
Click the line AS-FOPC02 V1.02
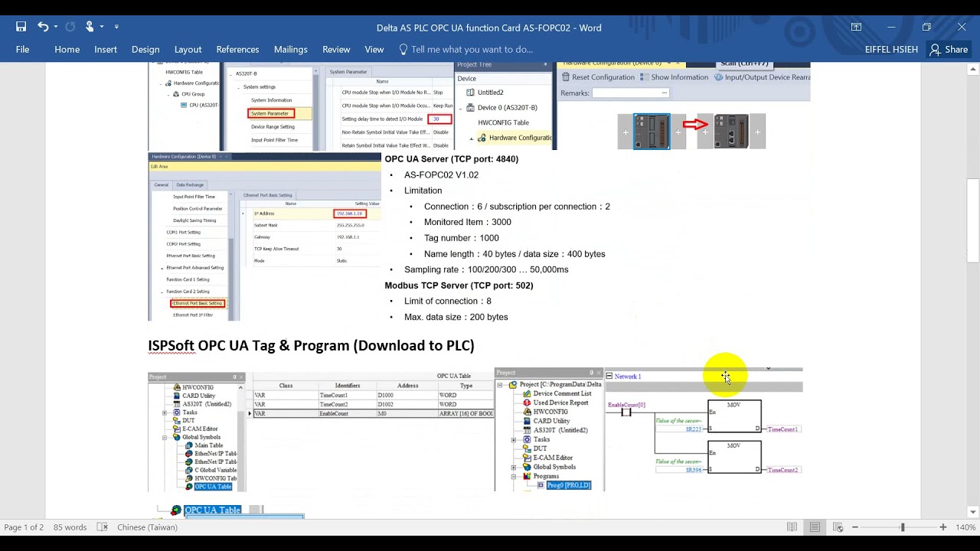coord(441,175)
